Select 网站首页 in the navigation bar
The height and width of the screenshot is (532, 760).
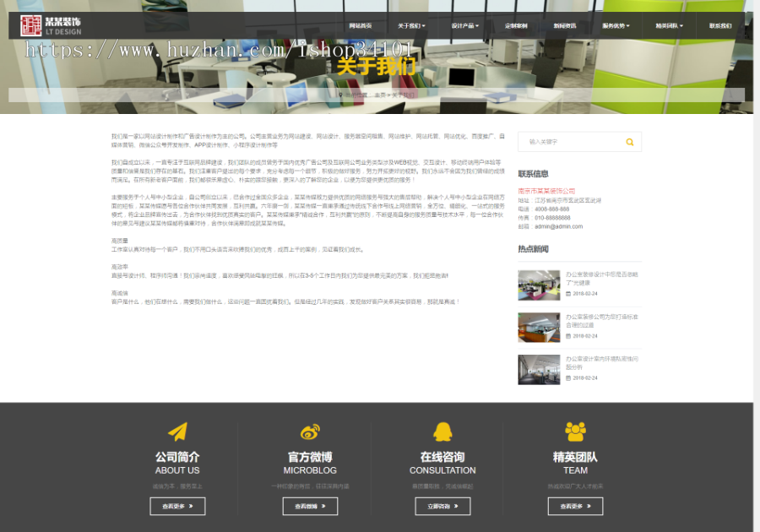coord(360,25)
